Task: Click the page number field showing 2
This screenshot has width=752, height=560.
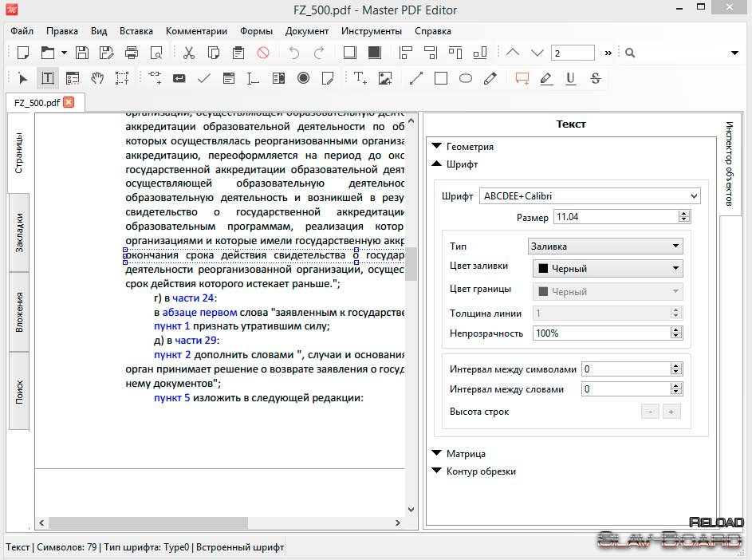Action: (573, 53)
